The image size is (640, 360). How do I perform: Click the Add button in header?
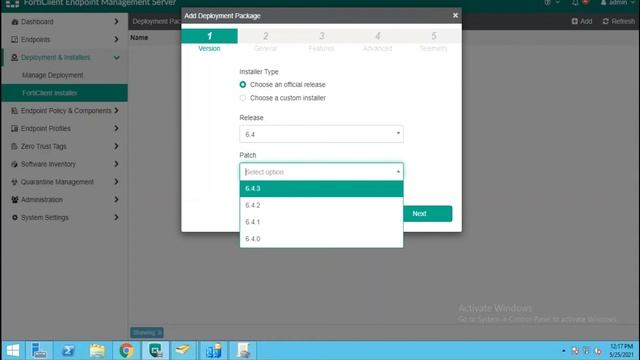(582, 21)
